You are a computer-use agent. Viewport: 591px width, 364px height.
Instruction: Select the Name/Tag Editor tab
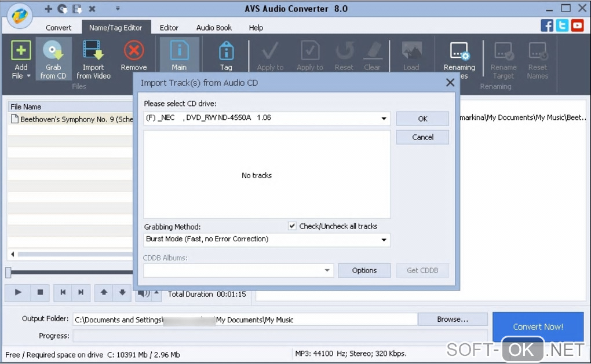pos(116,27)
